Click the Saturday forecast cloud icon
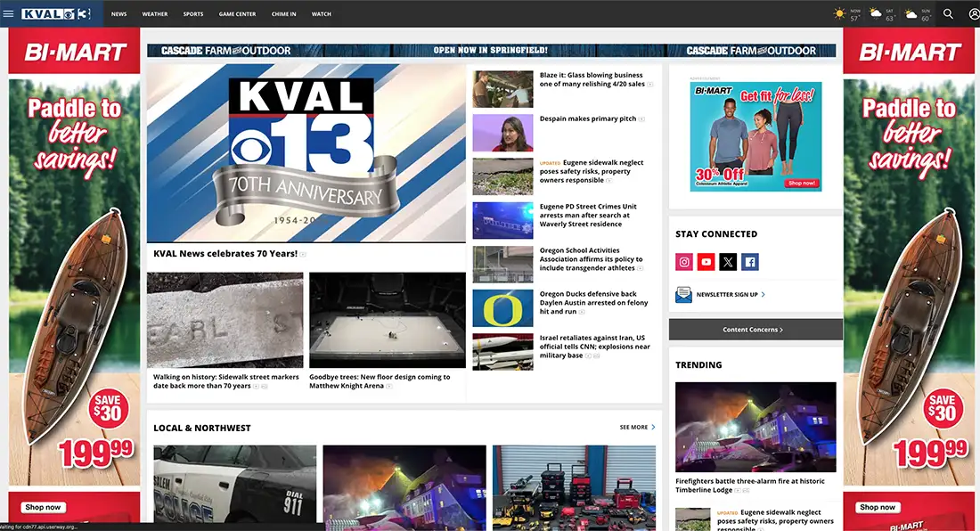The image size is (980, 531). point(875,13)
